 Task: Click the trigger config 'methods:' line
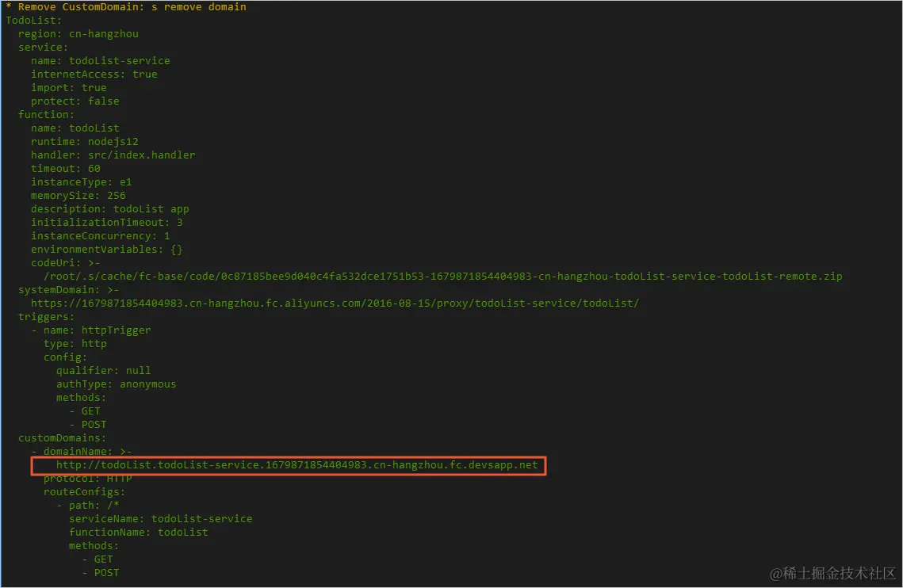[81, 397]
